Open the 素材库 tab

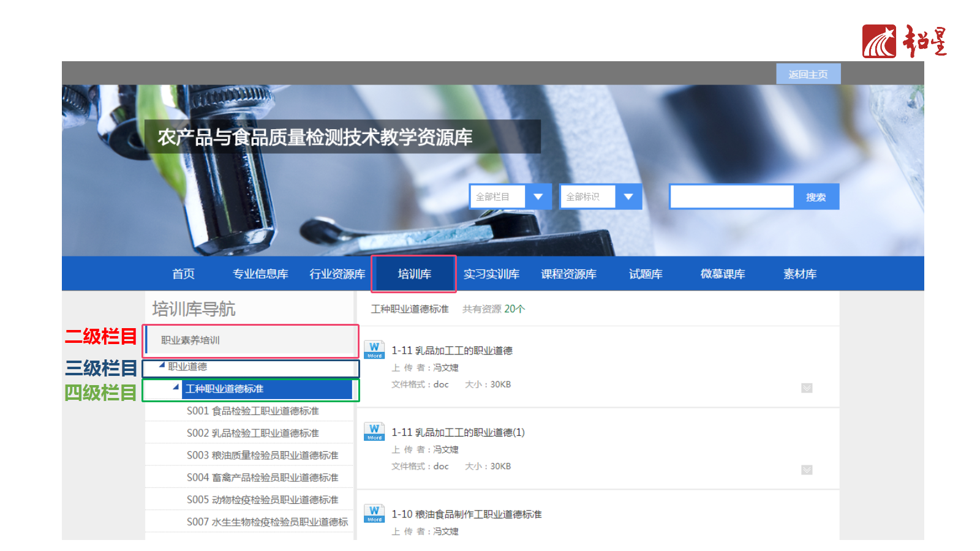click(x=800, y=274)
